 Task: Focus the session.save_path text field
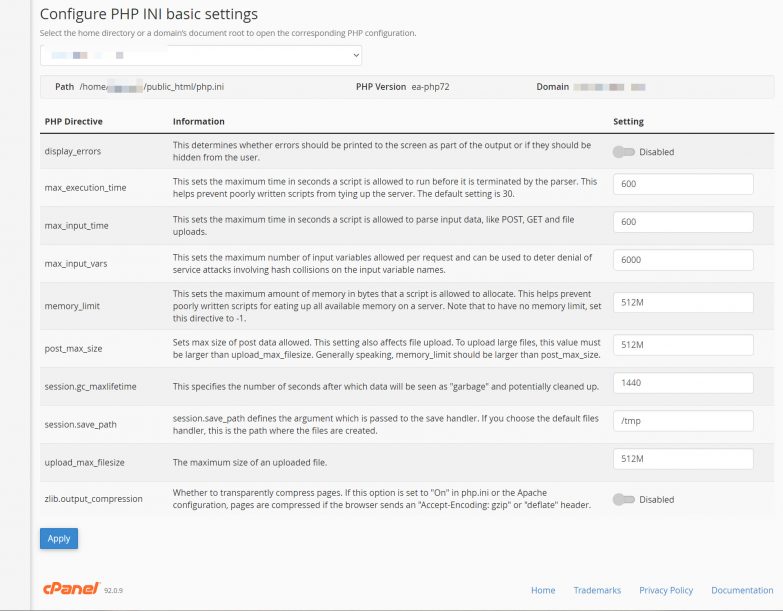point(682,421)
